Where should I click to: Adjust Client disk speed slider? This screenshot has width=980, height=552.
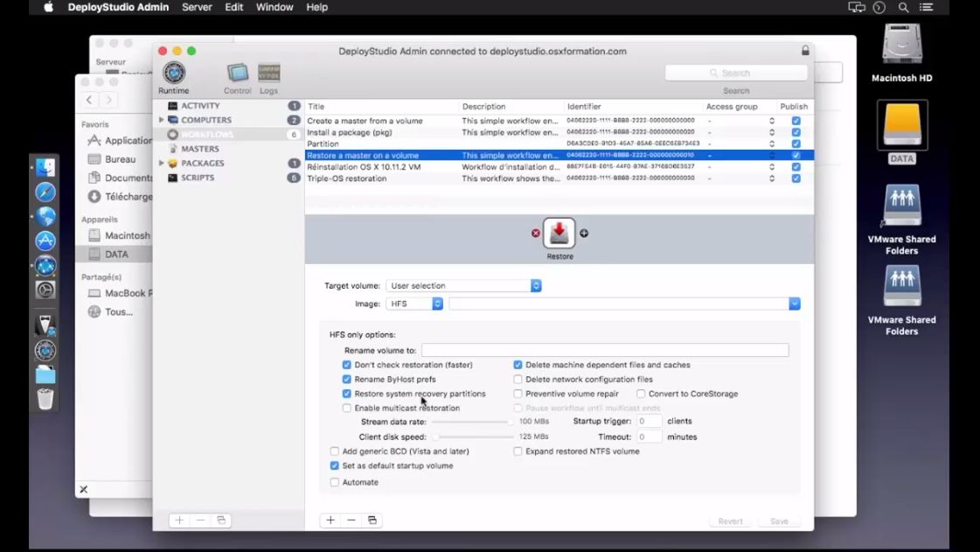473,437
